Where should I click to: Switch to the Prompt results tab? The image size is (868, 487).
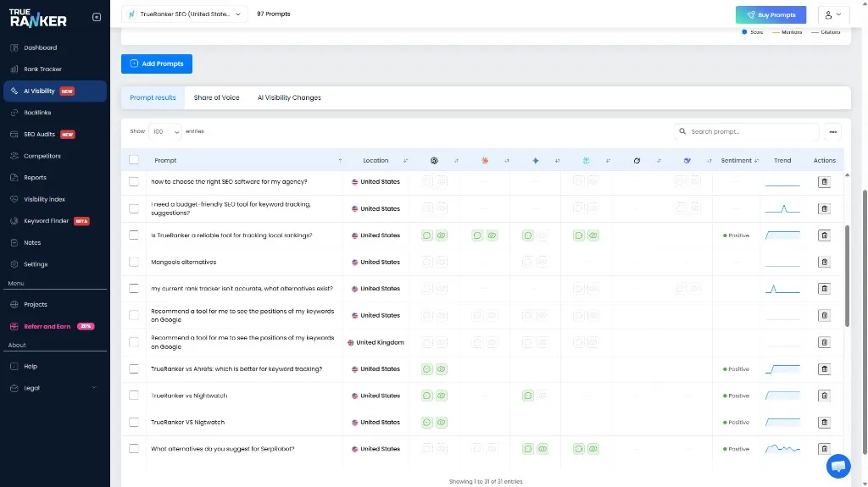[153, 97]
